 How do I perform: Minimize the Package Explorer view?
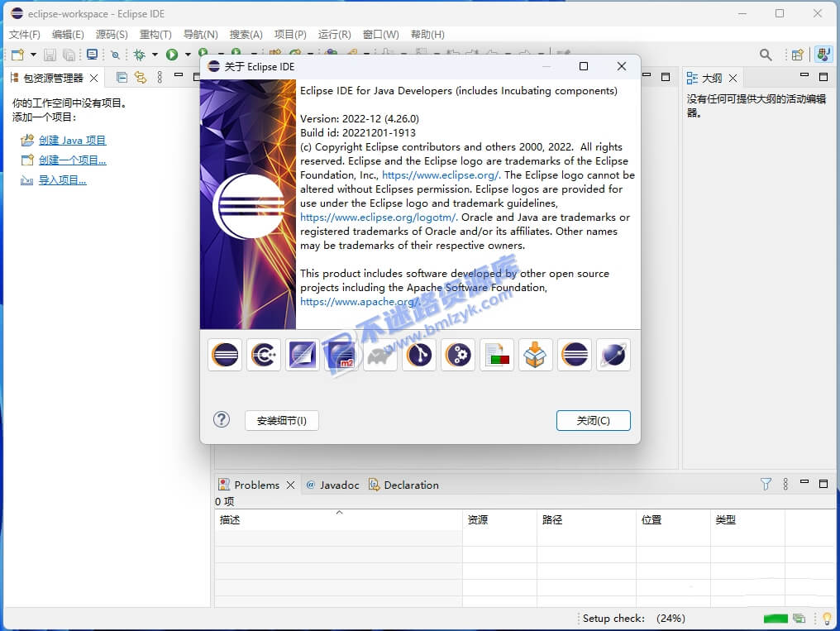[x=179, y=75]
